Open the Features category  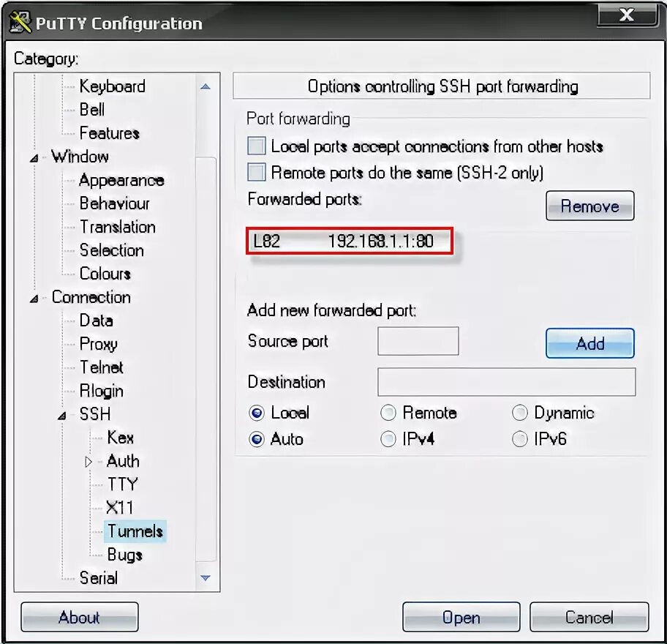pos(109,133)
